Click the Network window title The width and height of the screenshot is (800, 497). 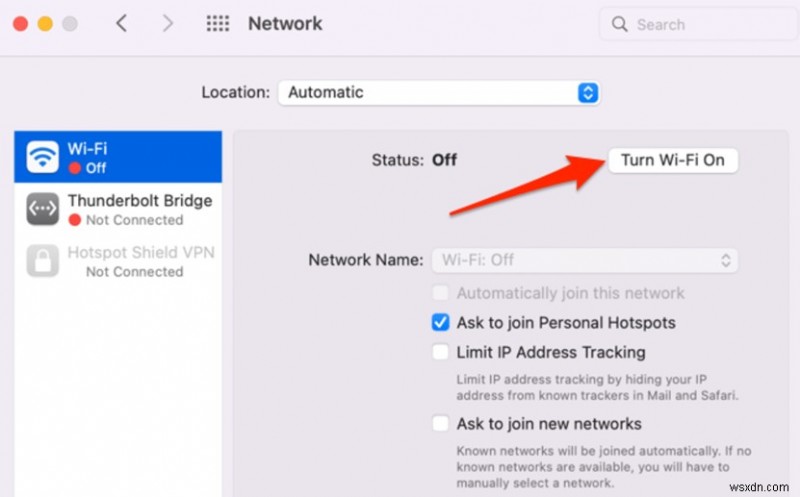coord(285,23)
